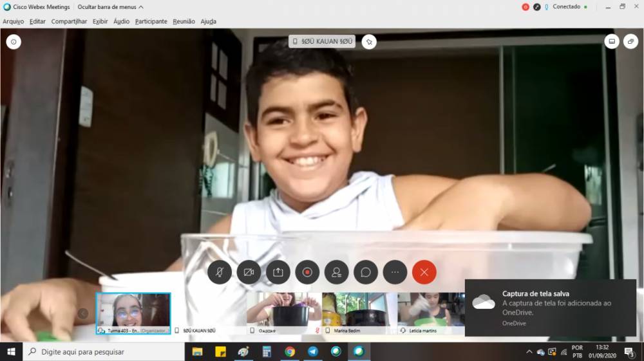Collapse menu bar via 'Ocultar barra de menus'
This screenshot has width=644, height=361.
[110, 7]
